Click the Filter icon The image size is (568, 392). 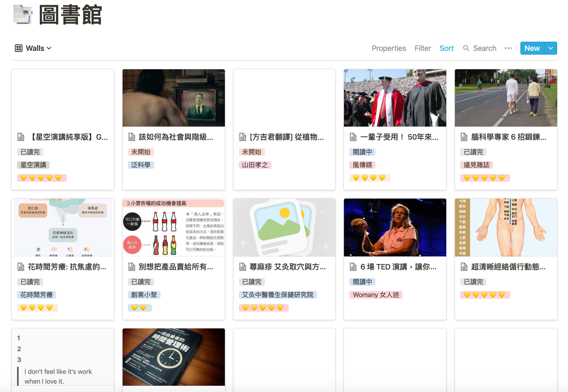[x=422, y=48]
